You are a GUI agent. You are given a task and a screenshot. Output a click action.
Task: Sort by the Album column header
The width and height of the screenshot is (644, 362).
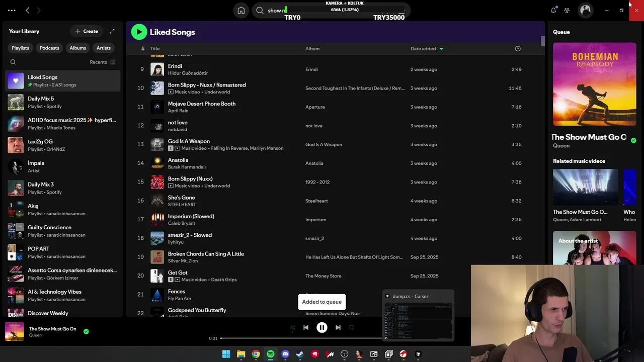[x=312, y=49]
